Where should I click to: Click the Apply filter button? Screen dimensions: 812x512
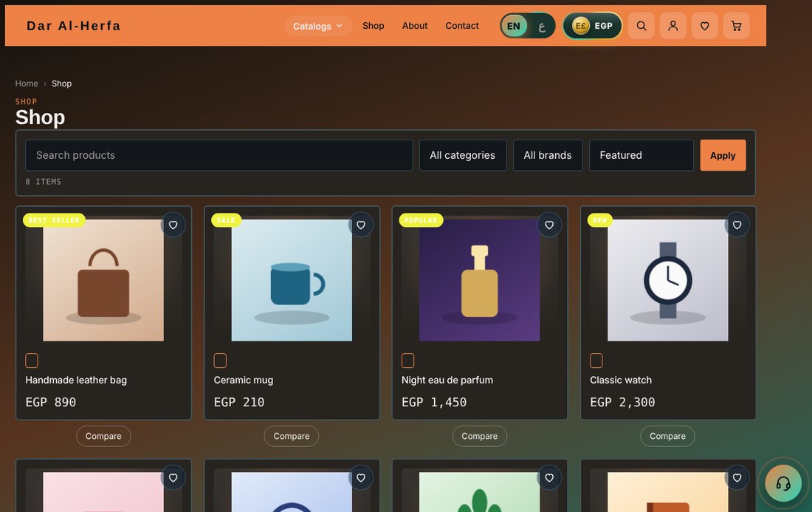click(x=723, y=155)
